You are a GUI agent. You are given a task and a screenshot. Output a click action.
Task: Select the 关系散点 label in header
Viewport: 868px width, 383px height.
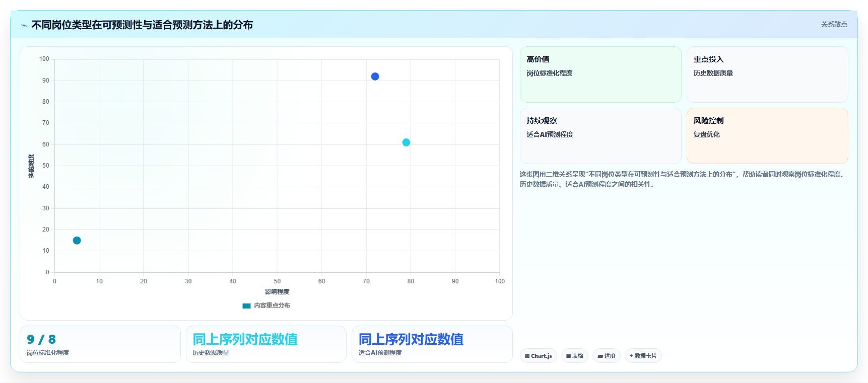pyautogui.click(x=834, y=24)
